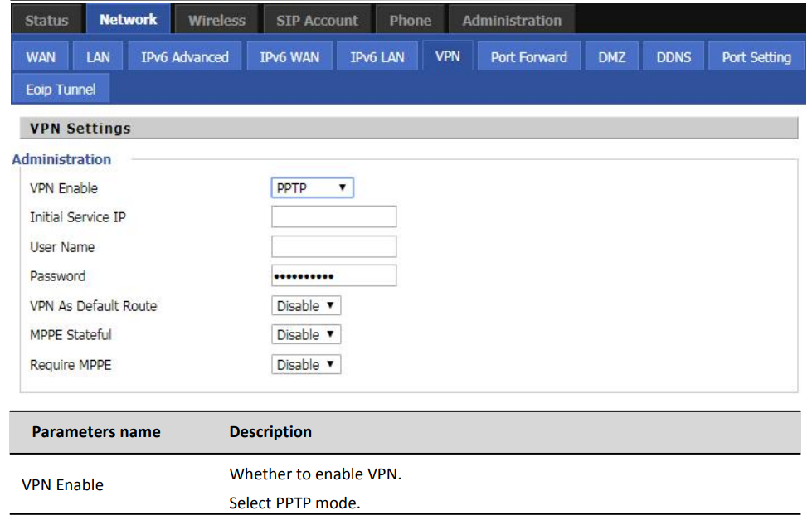Screen dimensions: 812x525
Task: Expand the Require MPPE dropdown
Action: [x=306, y=364]
